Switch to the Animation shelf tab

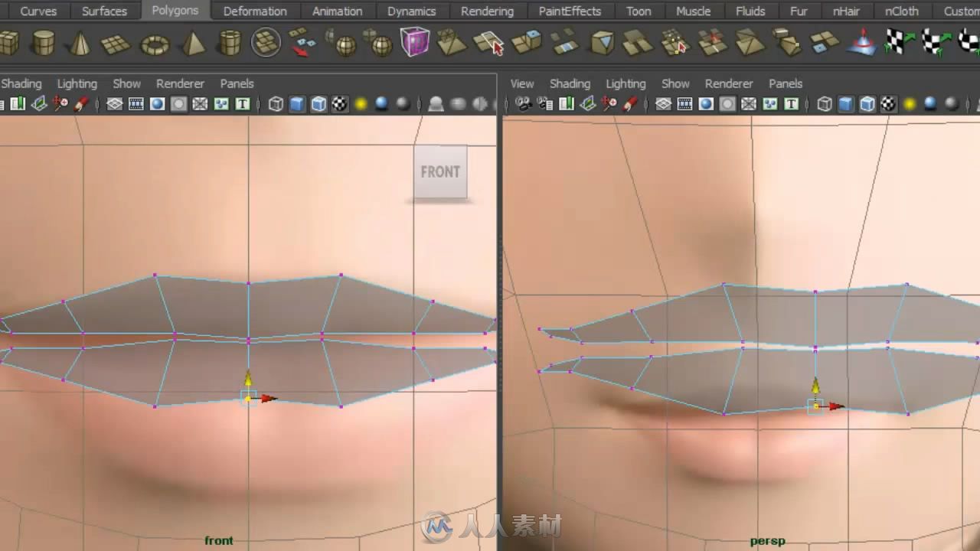click(x=338, y=11)
